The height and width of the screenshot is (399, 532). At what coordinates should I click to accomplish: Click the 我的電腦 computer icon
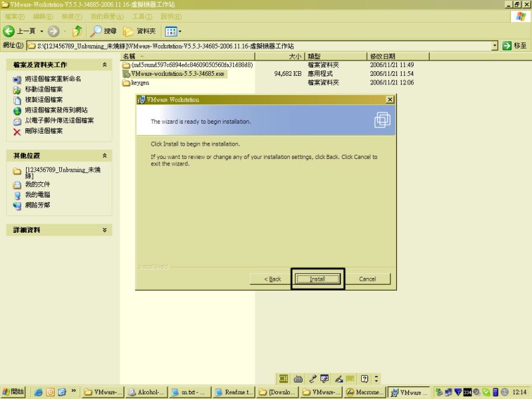[17, 195]
